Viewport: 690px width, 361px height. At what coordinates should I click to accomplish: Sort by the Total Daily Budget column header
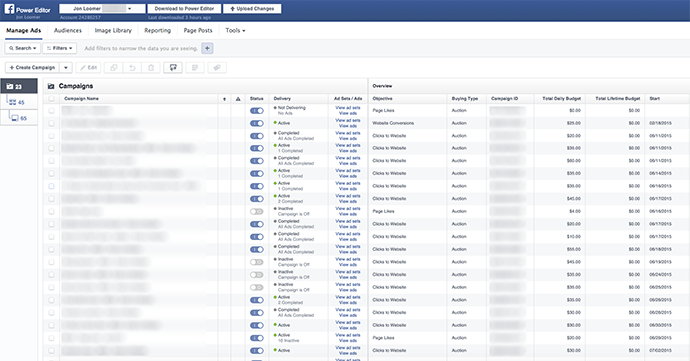point(562,99)
